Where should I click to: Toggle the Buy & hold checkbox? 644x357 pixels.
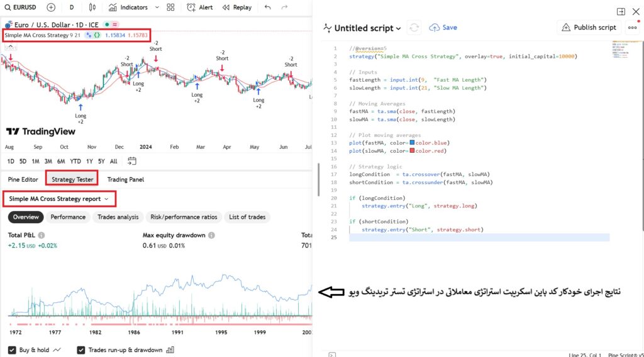pyautogui.click(x=13, y=350)
